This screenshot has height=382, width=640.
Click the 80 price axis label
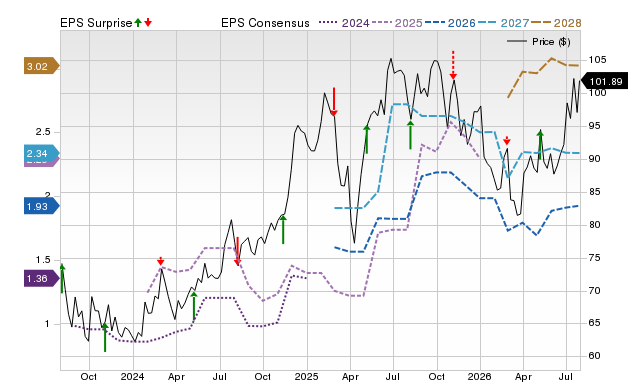[x=594, y=224]
